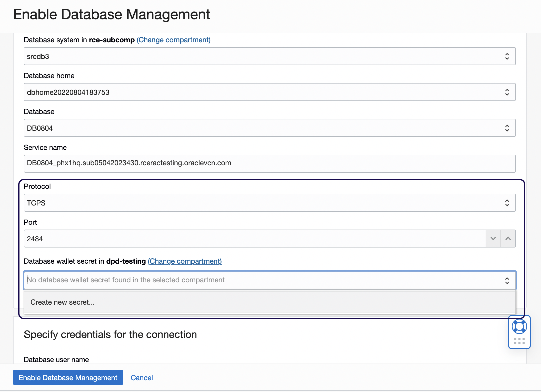This screenshot has width=541, height=392.
Task: Change compartment for Database system
Action: [x=174, y=40]
